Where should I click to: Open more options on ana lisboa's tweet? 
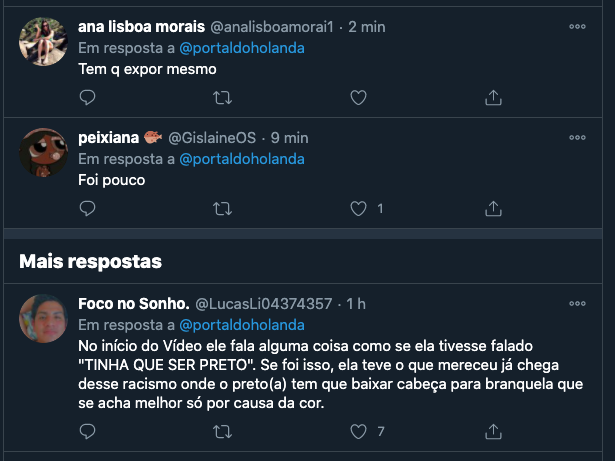tap(578, 27)
